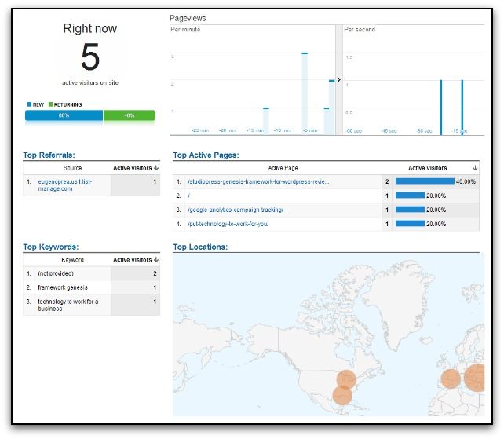Click the 40.00% bar for studiopress page
The height and width of the screenshot is (439, 504).
425,181
